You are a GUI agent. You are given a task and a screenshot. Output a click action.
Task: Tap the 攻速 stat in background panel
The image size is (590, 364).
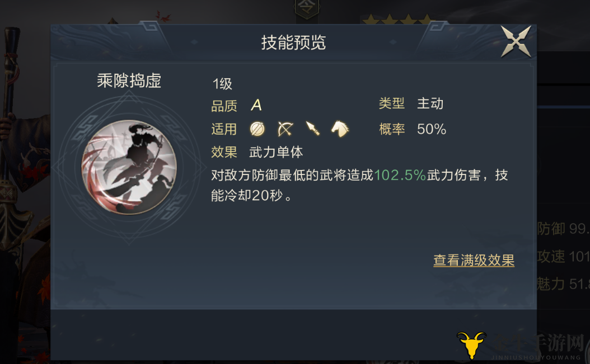click(x=563, y=257)
